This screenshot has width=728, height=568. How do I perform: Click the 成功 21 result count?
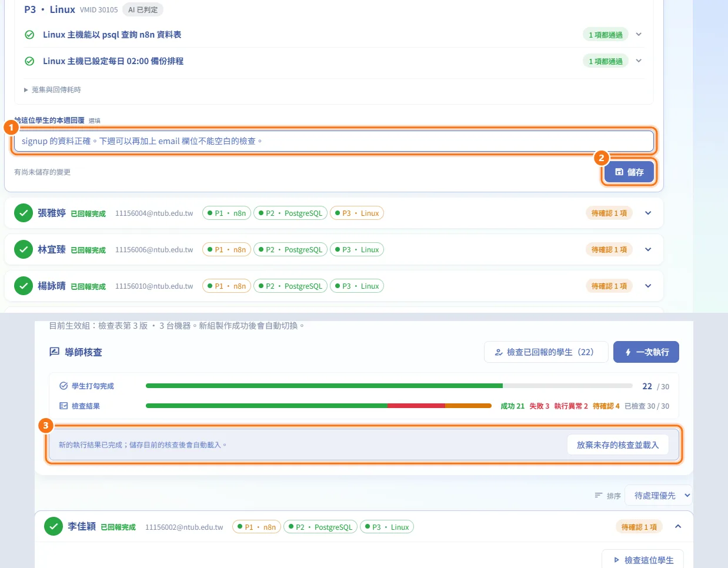[512, 406]
